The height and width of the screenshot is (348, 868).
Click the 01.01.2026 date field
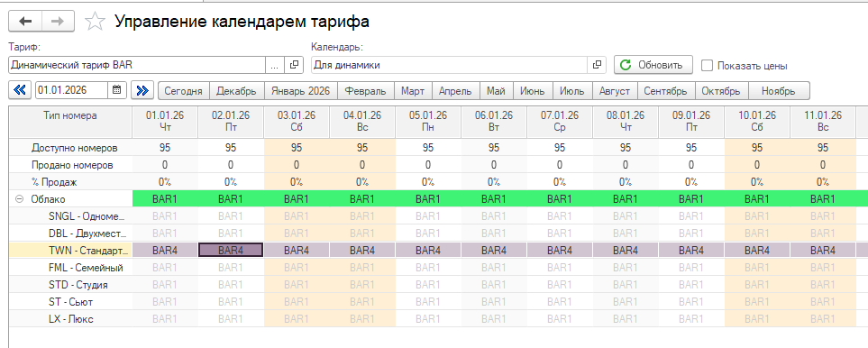click(x=72, y=90)
